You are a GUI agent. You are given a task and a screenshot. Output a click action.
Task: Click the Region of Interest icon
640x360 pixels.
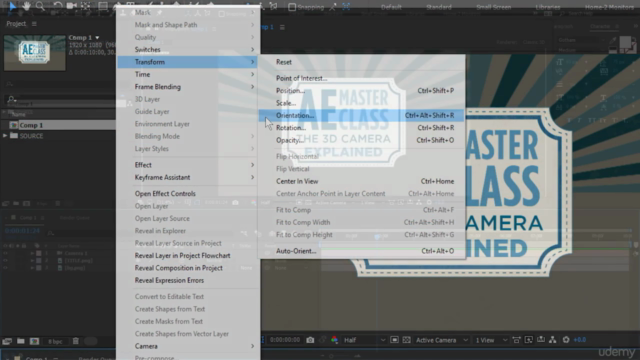(394, 340)
